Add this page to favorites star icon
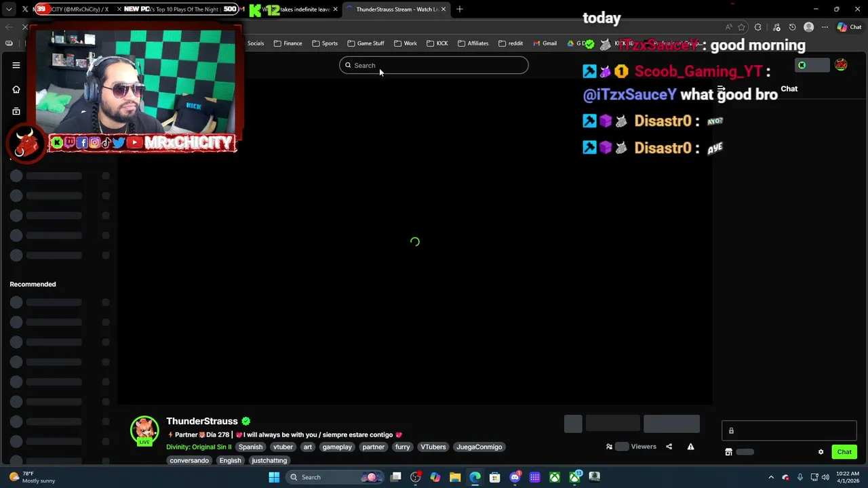 742,27
